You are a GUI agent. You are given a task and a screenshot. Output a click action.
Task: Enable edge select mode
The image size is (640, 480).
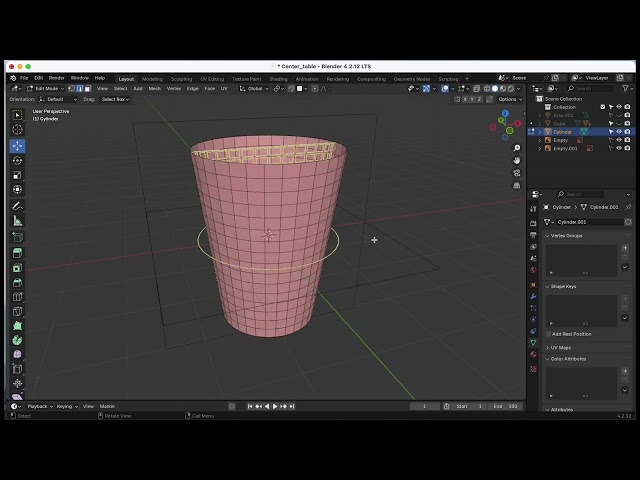click(80, 89)
